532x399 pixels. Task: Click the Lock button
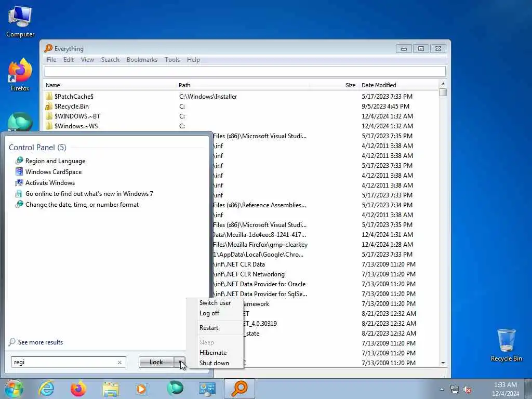coord(156,362)
